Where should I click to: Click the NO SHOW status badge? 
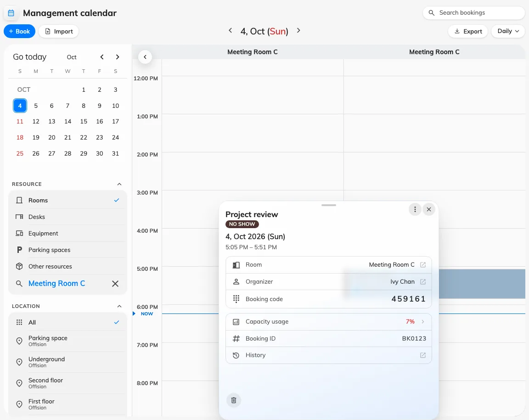click(x=242, y=224)
